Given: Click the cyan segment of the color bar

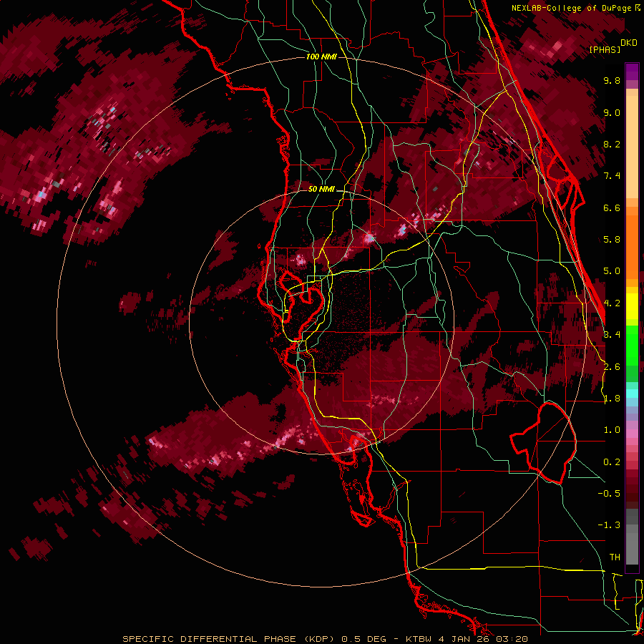Looking at the screenshot, I should pyautogui.click(x=632, y=394).
